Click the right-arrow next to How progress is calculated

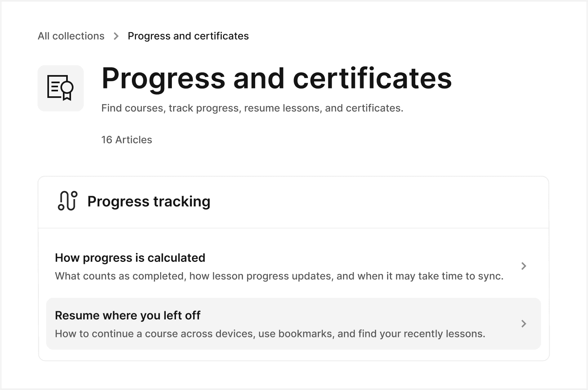(x=524, y=266)
